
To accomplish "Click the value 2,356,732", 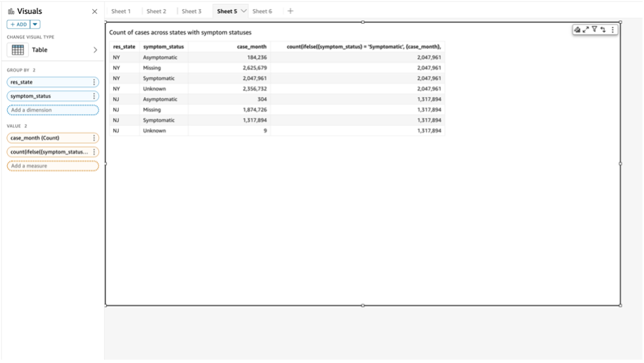I will click(x=254, y=89).
